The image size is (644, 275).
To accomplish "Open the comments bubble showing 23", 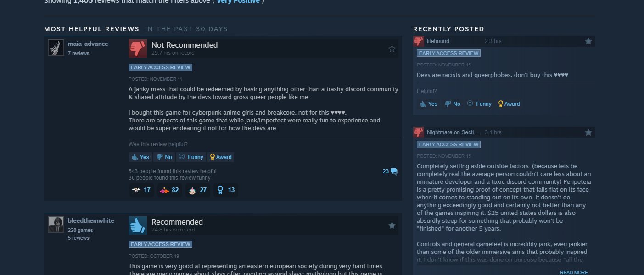I will [390, 171].
